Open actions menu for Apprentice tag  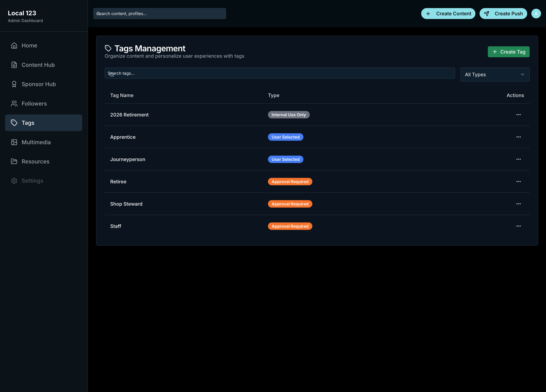coord(518,137)
